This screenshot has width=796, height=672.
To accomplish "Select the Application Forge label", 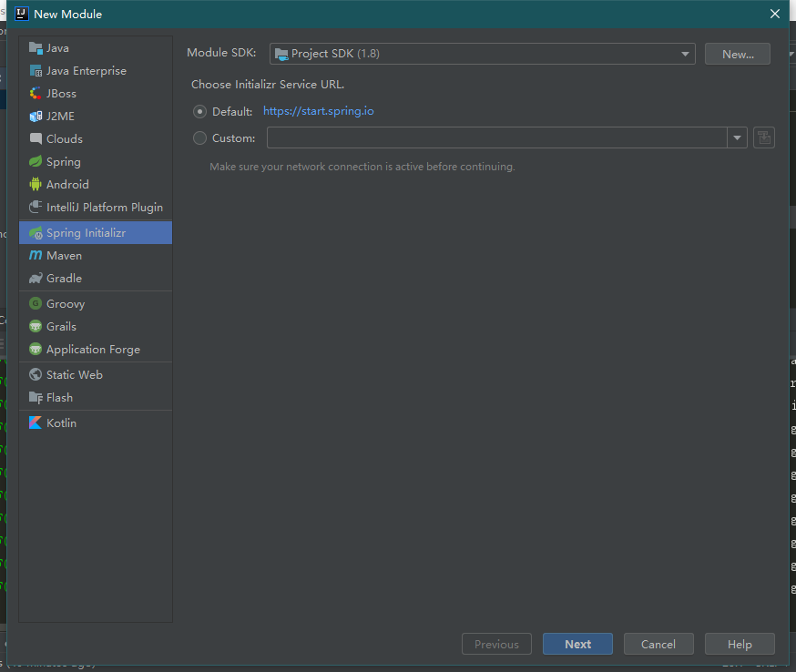I will 94,349.
